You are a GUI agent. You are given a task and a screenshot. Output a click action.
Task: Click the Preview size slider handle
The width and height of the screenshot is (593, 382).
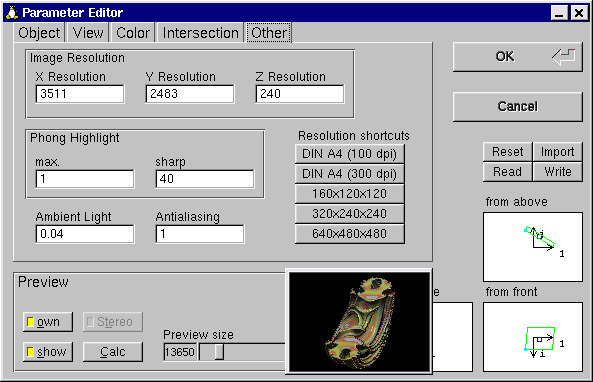click(219, 352)
